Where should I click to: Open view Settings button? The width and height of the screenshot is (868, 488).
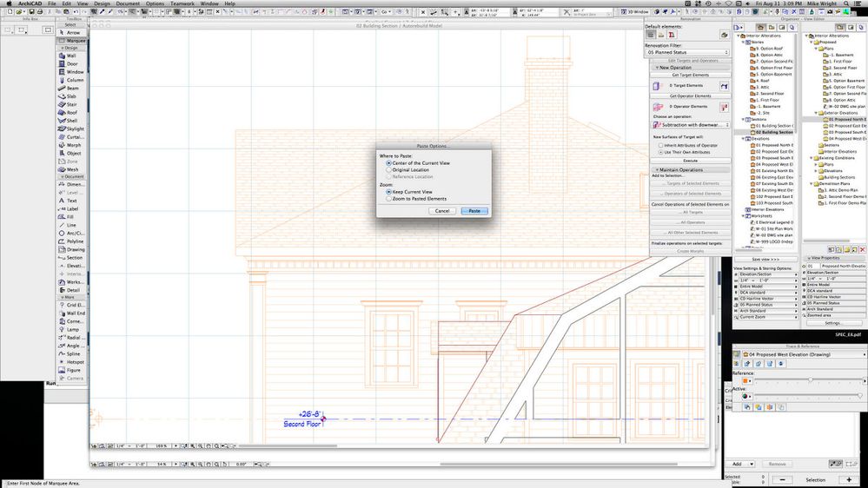(x=833, y=323)
